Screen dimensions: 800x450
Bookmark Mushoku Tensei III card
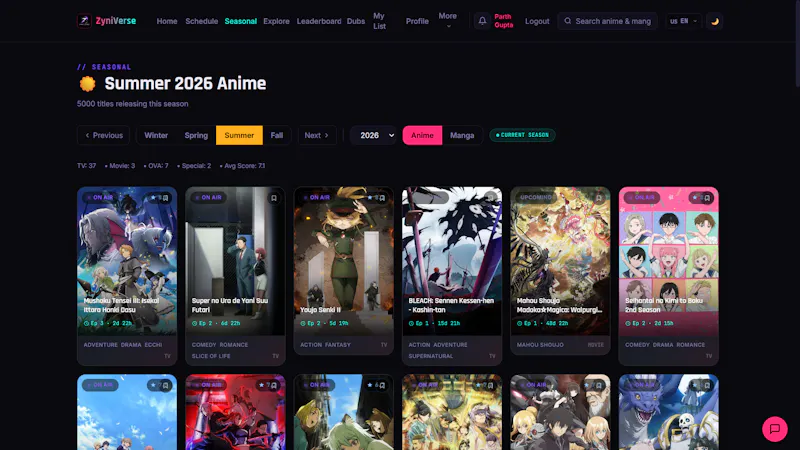[x=165, y=198]
